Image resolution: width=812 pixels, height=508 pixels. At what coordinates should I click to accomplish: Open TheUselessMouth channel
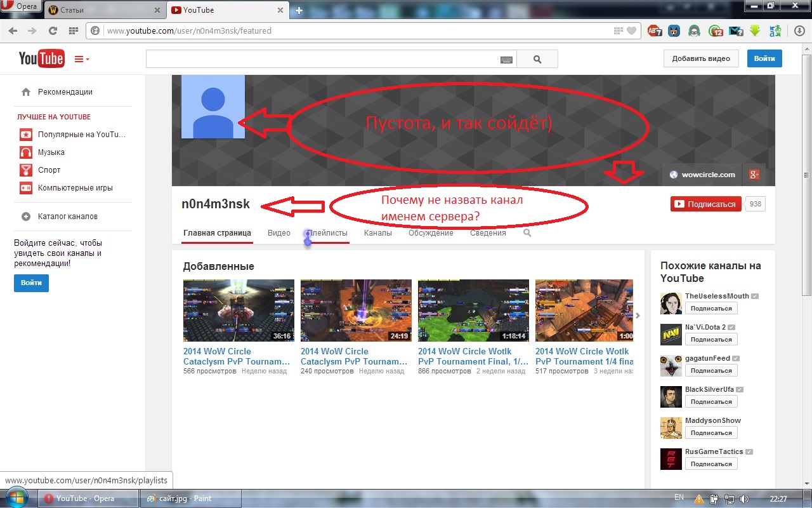click(717, 296)
